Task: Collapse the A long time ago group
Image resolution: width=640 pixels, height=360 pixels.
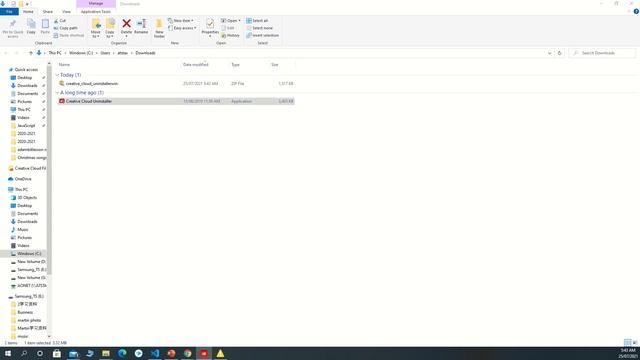Action: point(57,93)
